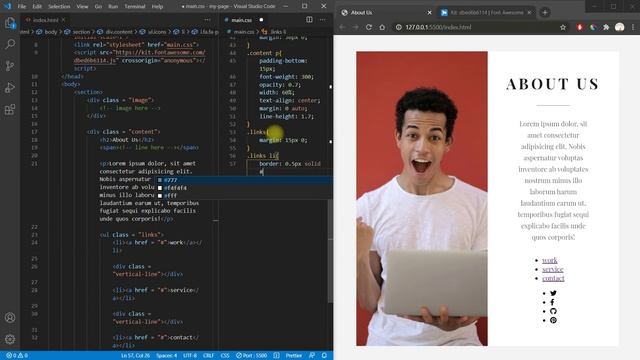The image size is (640, 360).
Task: Open the Accounts menu in activity bar
Action: coord(10,318)
